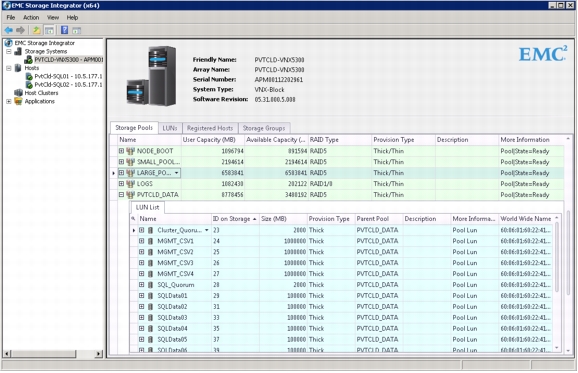Click the tree pane horizontal scrollbar thumb
Screen dimensions: 578x373
[43, 354]
